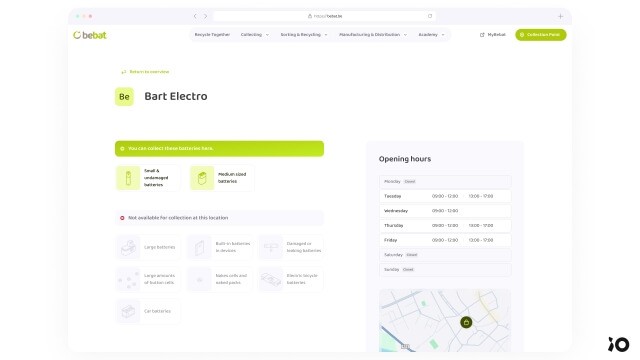The height and width of the screenshot is (360, 640).
Task: Click the Bart Electro heading
Action: pyautogui.click(x=176, y=96)
